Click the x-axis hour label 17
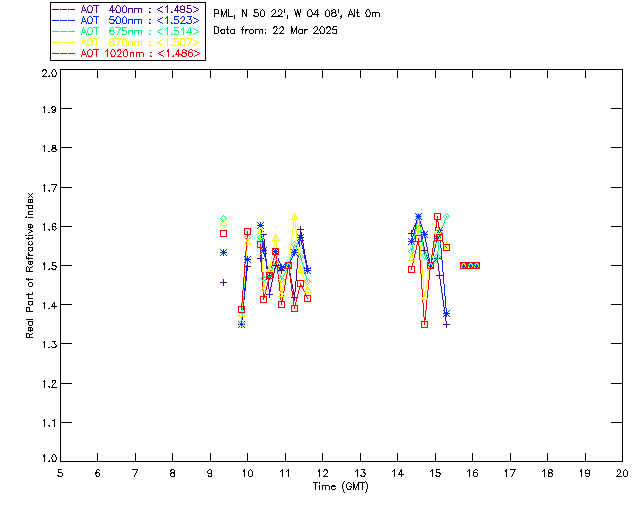Viewport: 640px width, 512px height. (x=510, y=473)
